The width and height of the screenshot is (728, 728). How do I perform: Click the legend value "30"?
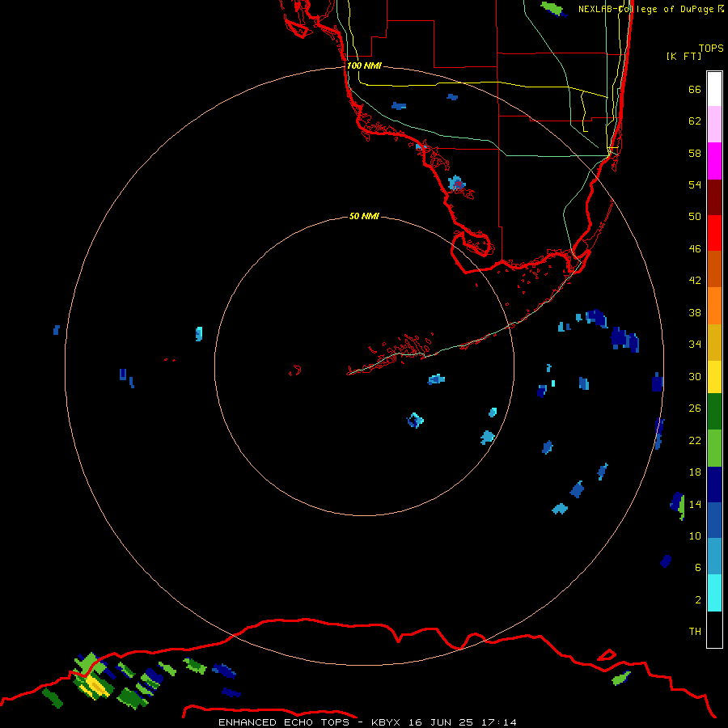click(x=695, y=376)
